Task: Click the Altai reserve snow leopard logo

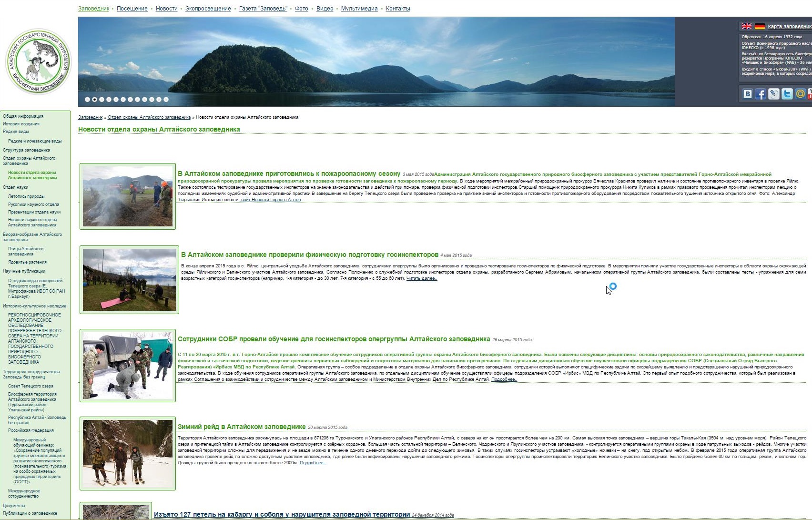Action: 38,61
